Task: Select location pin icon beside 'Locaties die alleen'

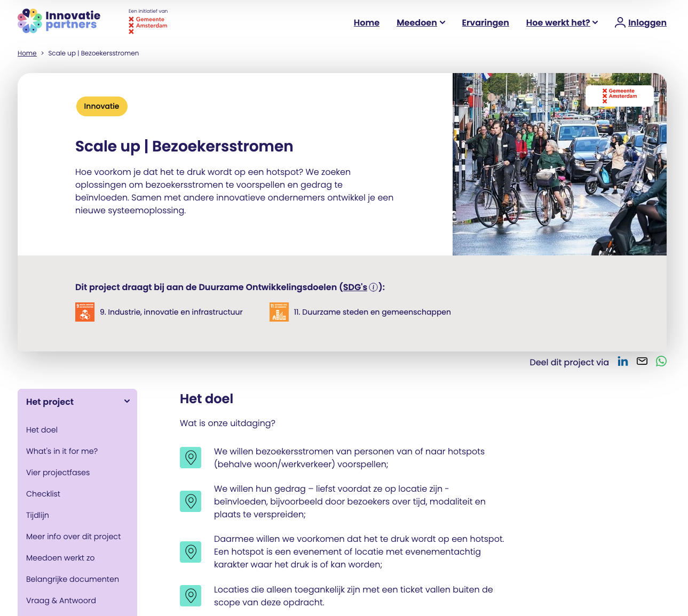Action: click(191, 596)
